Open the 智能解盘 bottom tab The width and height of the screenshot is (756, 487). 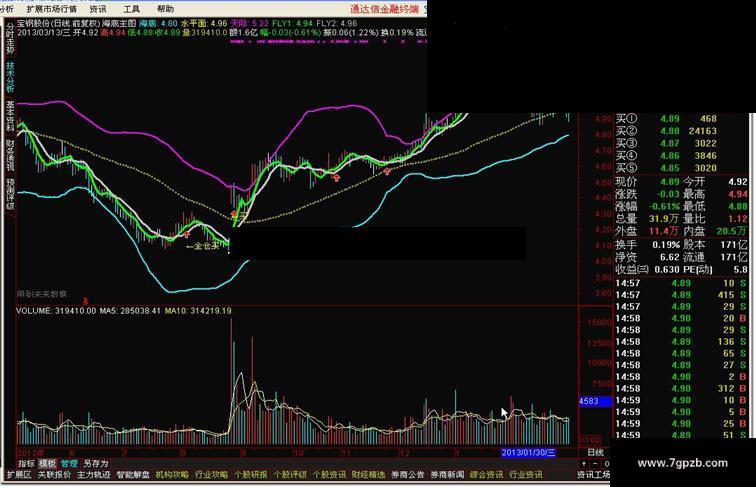(133, 475)
